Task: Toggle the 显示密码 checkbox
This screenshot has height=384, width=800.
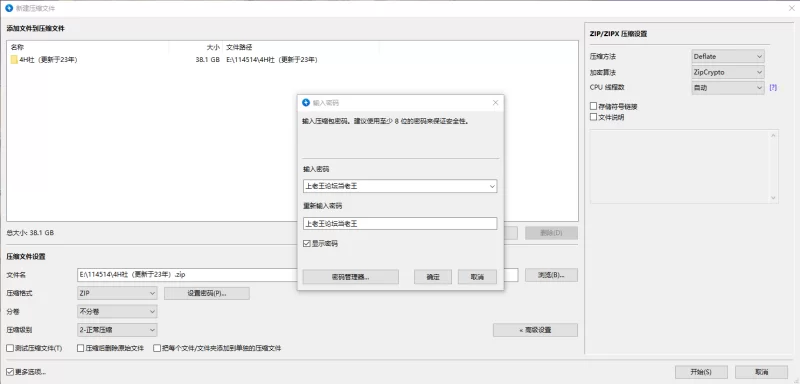Action: click(x=307, y=244)
